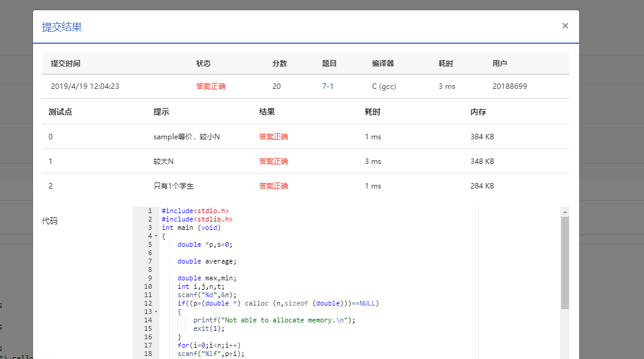Click 编译器 column header
This screenshot has height=359, width=644.
[x=383, y=63]
